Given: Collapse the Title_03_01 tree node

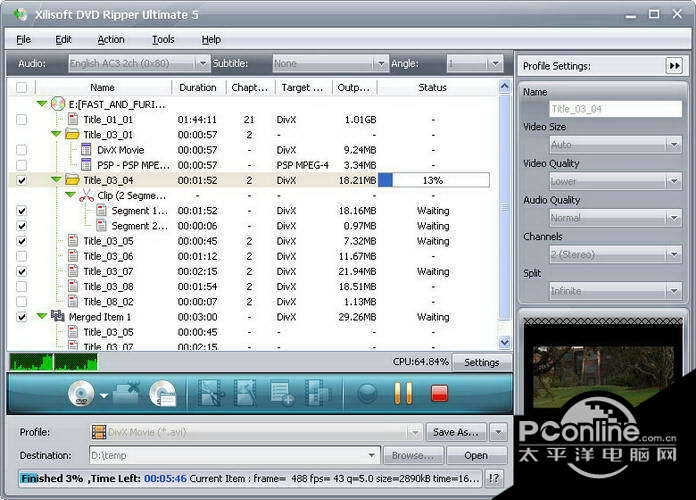Looking at the screenshot, I should (x=57, y=134).
